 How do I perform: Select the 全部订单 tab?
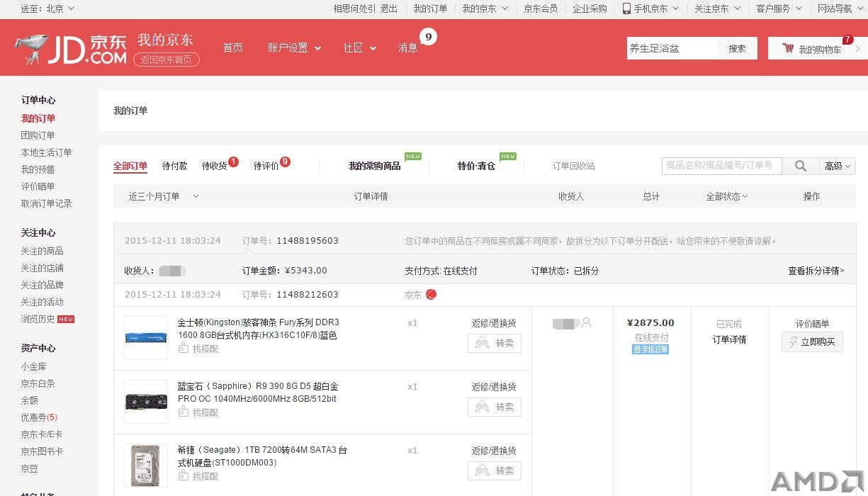coord(130,166)
